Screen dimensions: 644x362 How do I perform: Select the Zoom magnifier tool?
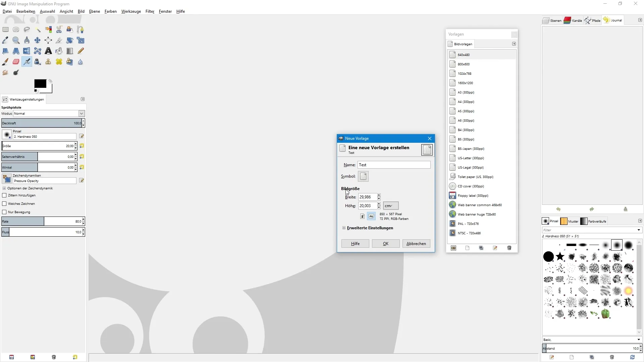coord(16,40)
